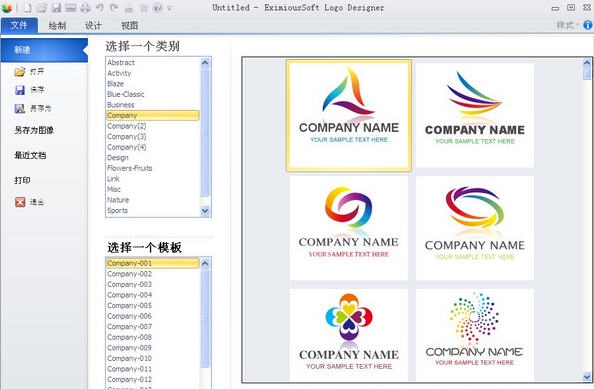Choose the dotted spiral logo thumbnail
Image resolution: width=594 pixels, height=389 pixels.
tap(475, 334)
